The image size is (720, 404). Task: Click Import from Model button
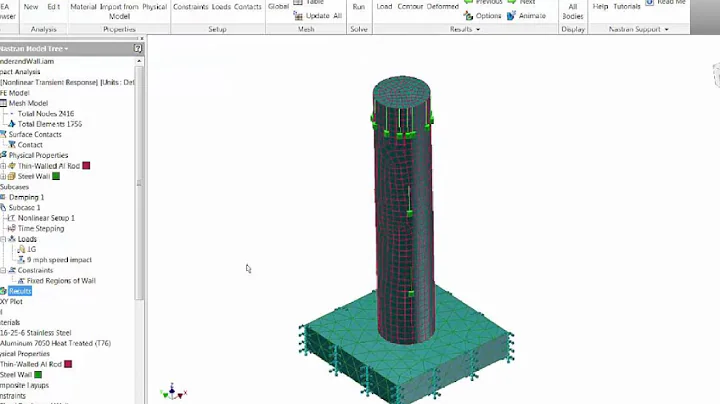click(119, 11)
